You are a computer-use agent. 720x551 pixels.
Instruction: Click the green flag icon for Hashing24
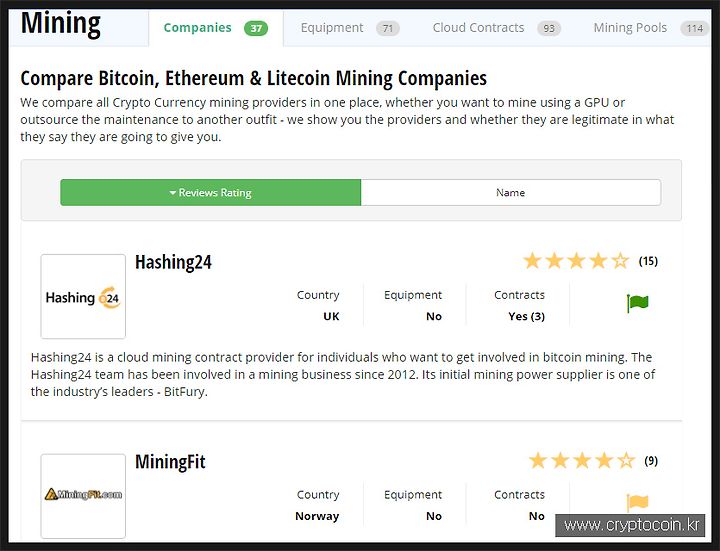click(637, 303)
